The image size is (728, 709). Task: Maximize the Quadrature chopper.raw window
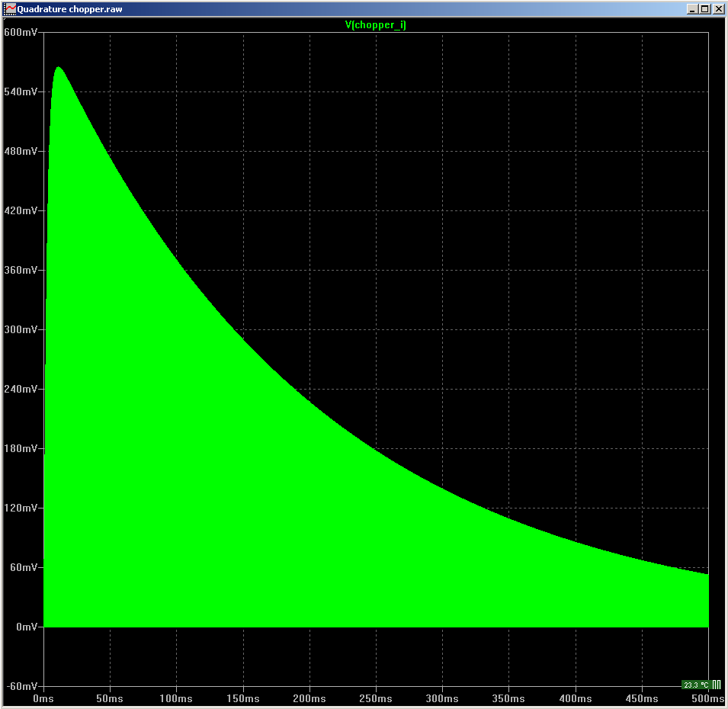coord(704,9)
